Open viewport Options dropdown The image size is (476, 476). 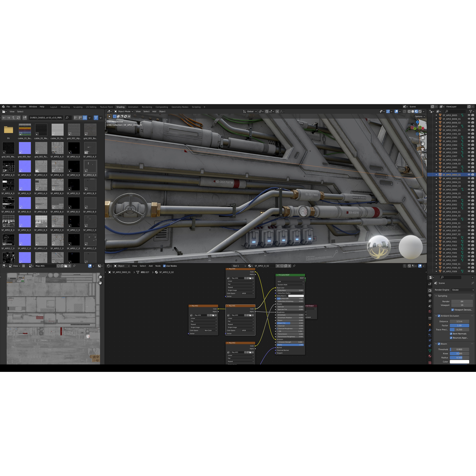(420, 116)
